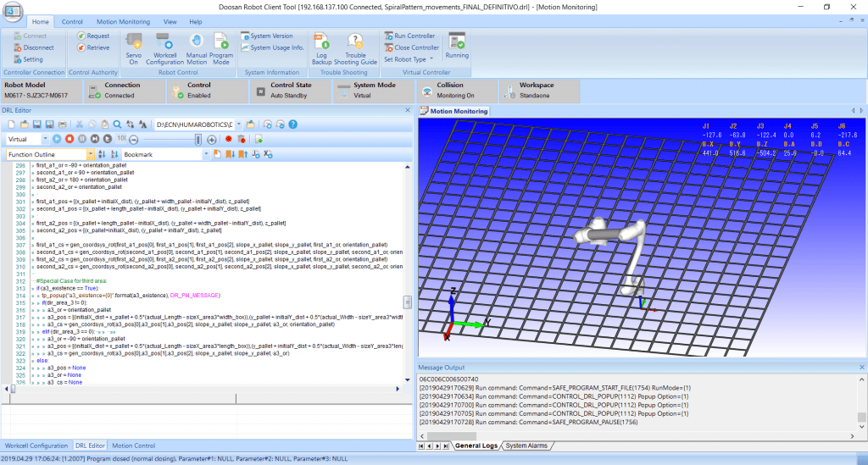
Task: Click the Replace text icon
Action: tap(130, 125)
